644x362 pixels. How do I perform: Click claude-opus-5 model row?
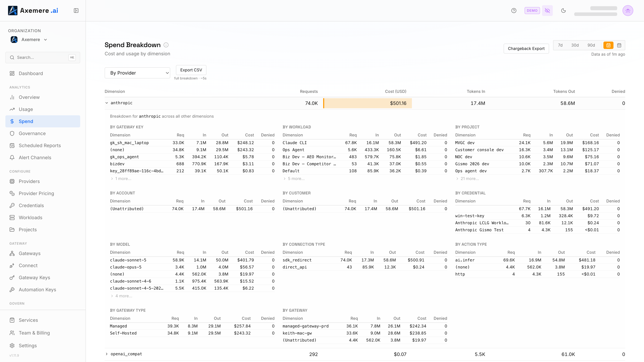pyautogui.click(x=192, y=267)
